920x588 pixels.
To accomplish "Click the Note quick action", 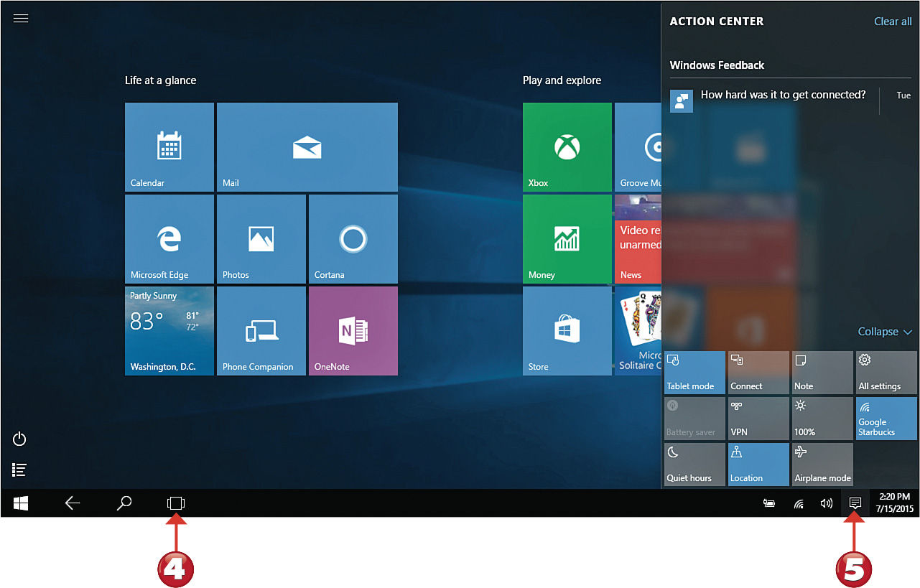I will tap(822, 373).
